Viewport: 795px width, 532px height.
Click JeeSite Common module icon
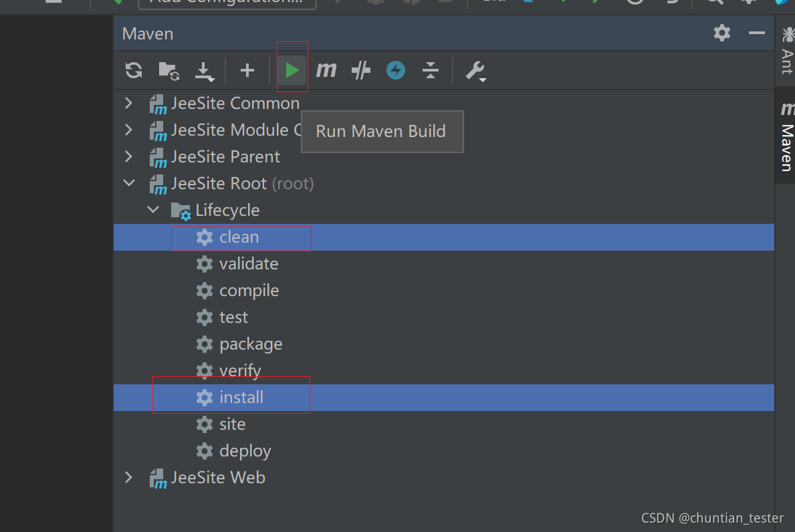point(158,104)
